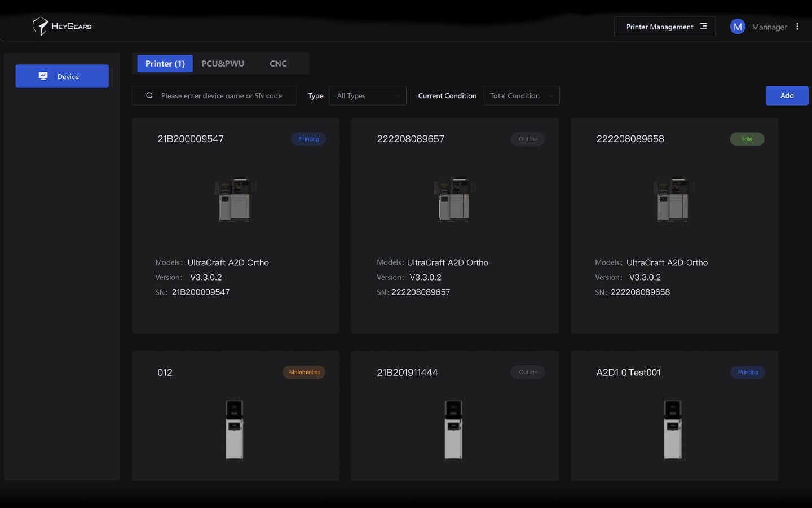
Task: Click the blue M user avatar
Action: 738,27
